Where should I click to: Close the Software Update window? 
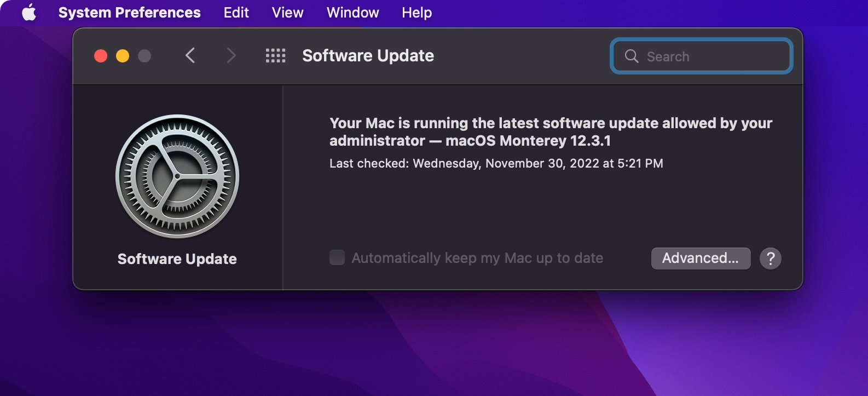101,56
